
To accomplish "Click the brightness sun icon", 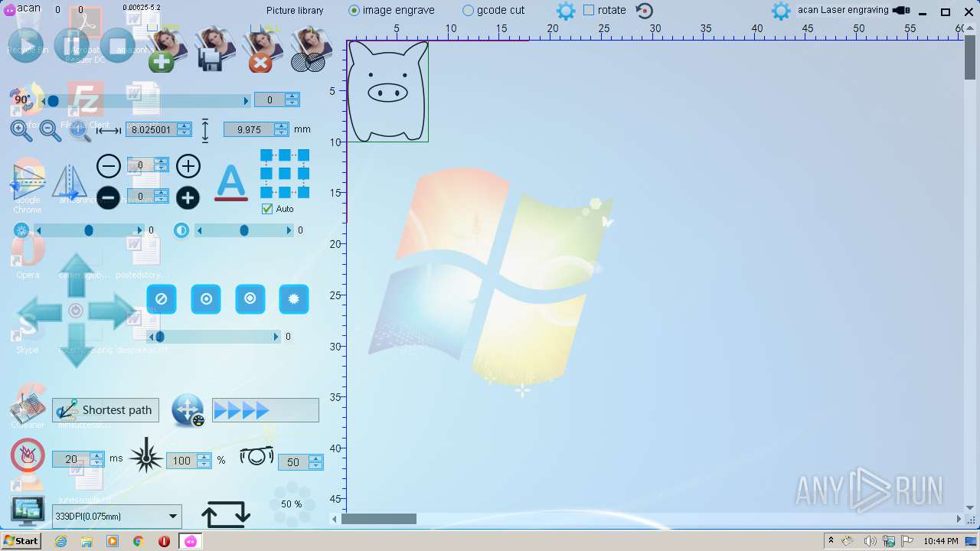I will 21,230.
